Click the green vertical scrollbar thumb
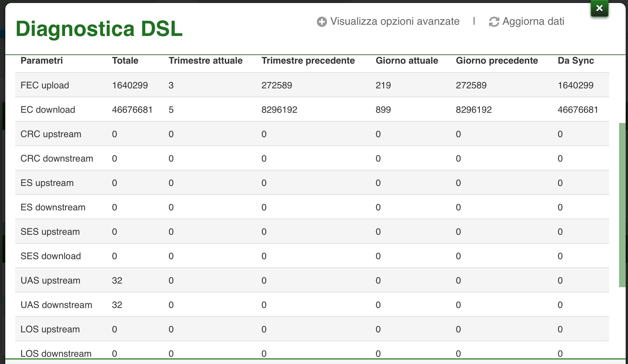 click(622, 204)
